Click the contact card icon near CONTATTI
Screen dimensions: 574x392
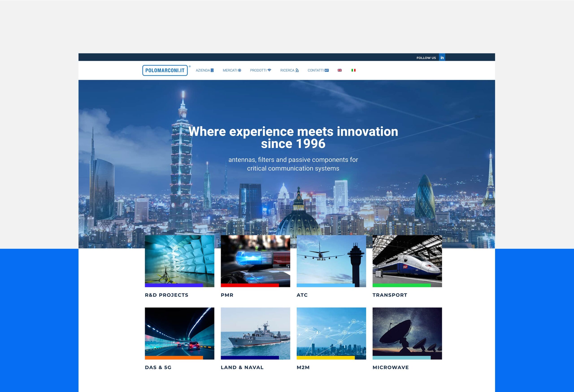pos(327,70)
